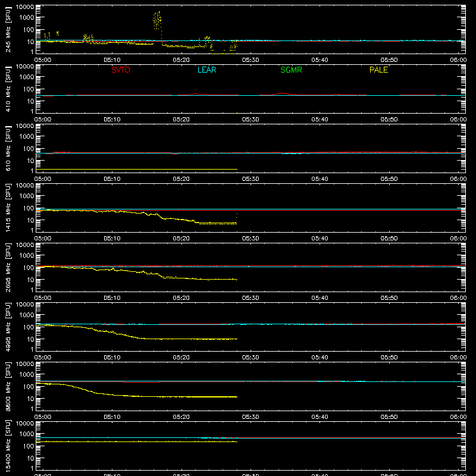Image resolution: width=476 pixels, height=476 pixels.
Task: Click the 1000 y-axis value on 410 MHz panel
Action: (26, 77)
